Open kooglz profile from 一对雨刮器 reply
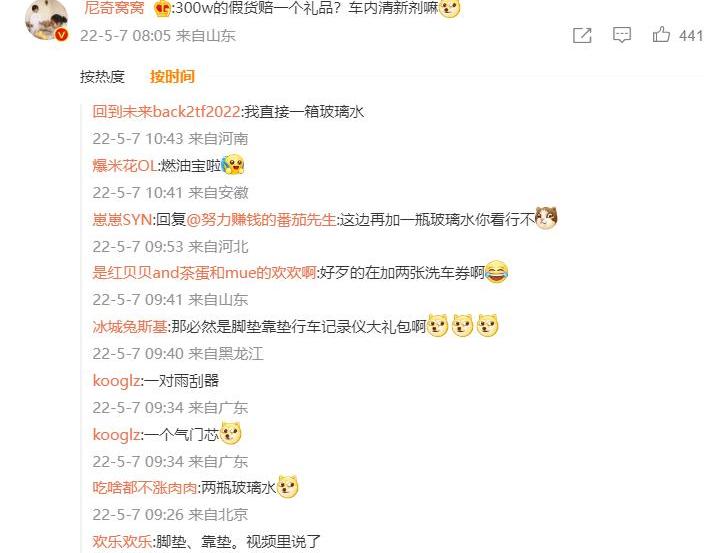The width and height of the screenshot is (727, 553). click(116, 381)
